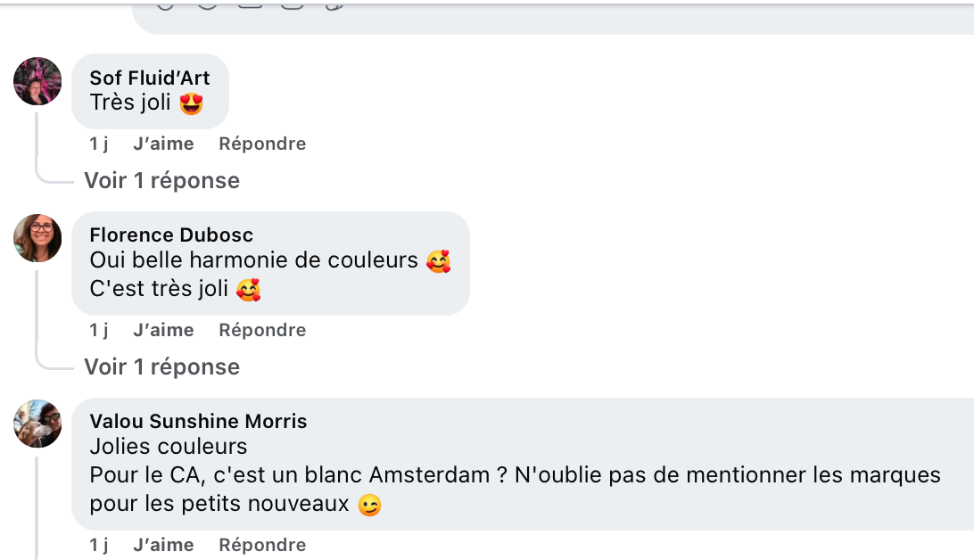Click the emoji after "C'est très joli"

(x=248, y=290)
